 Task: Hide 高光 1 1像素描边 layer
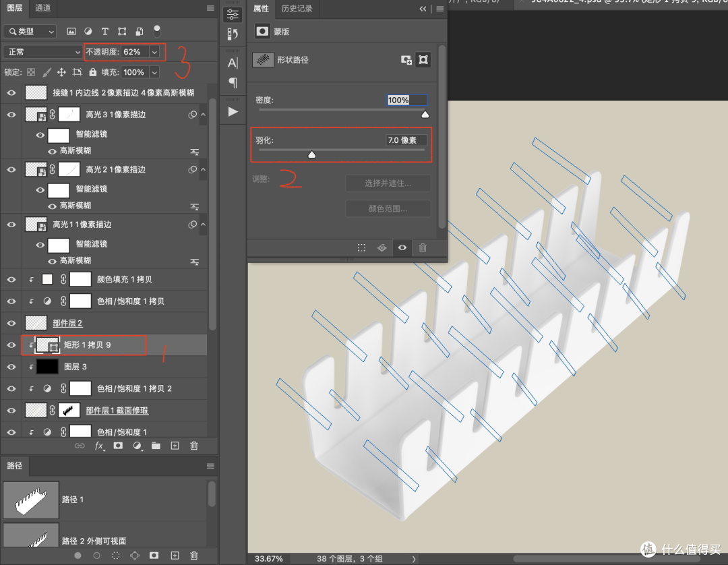11,225
